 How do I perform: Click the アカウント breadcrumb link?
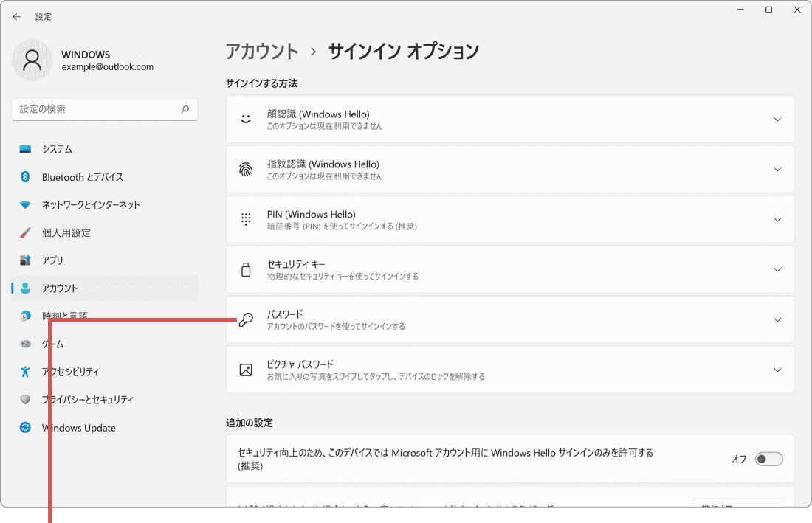coord(263,52)
